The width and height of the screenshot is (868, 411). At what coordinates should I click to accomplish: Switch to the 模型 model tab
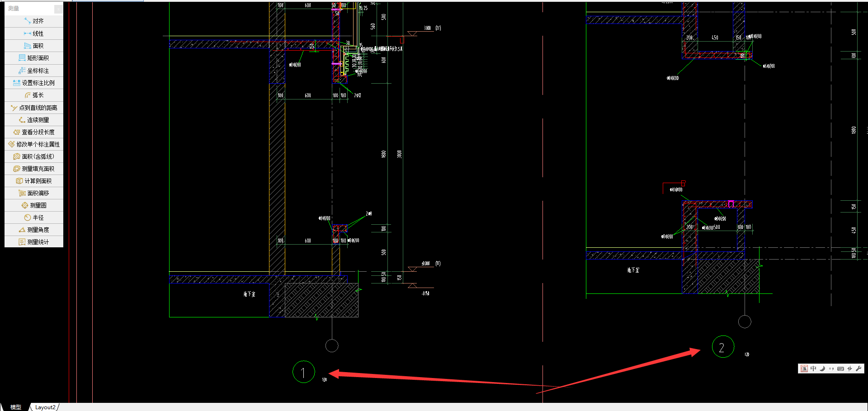coord(16,407)
